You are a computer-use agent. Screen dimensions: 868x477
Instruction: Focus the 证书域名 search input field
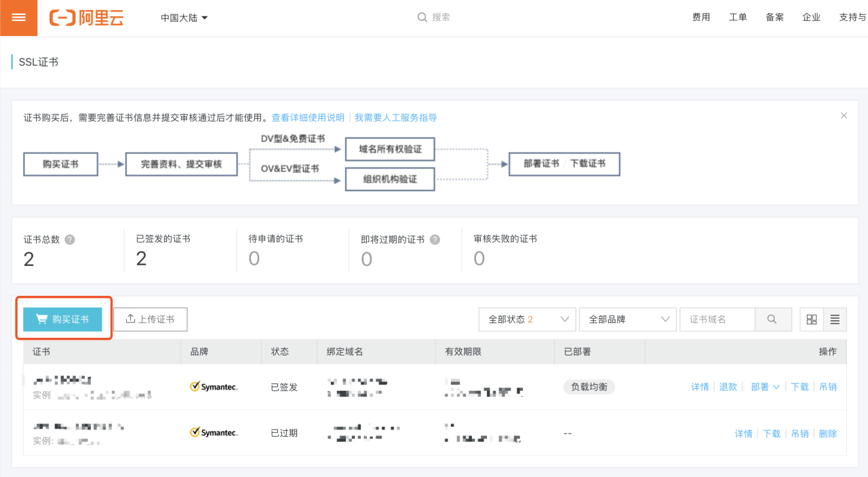[x=717, y=319]
